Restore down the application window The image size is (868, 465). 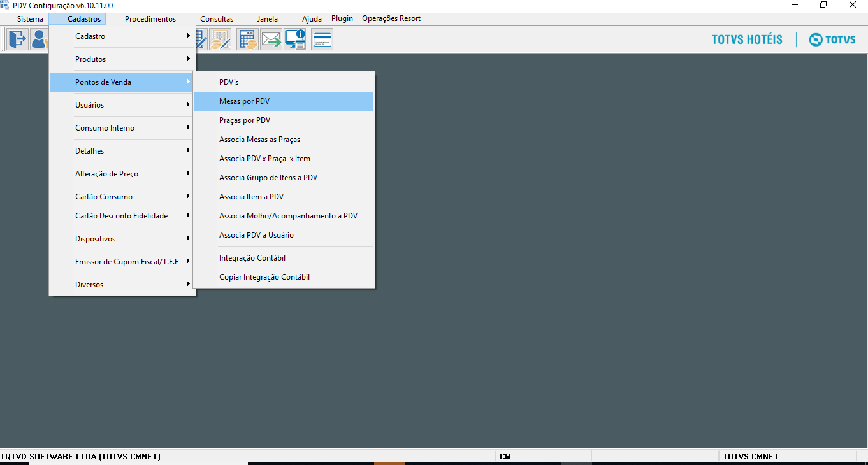(x=823, y=5)
